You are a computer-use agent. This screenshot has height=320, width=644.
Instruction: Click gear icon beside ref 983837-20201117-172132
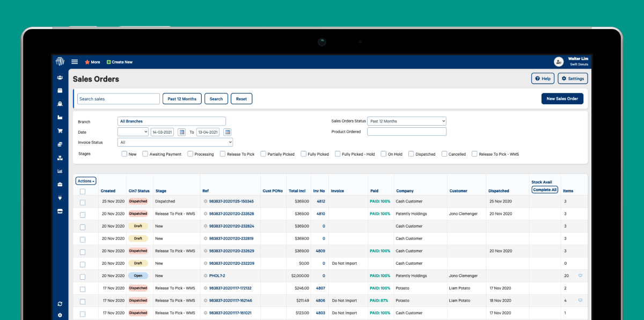206,288
